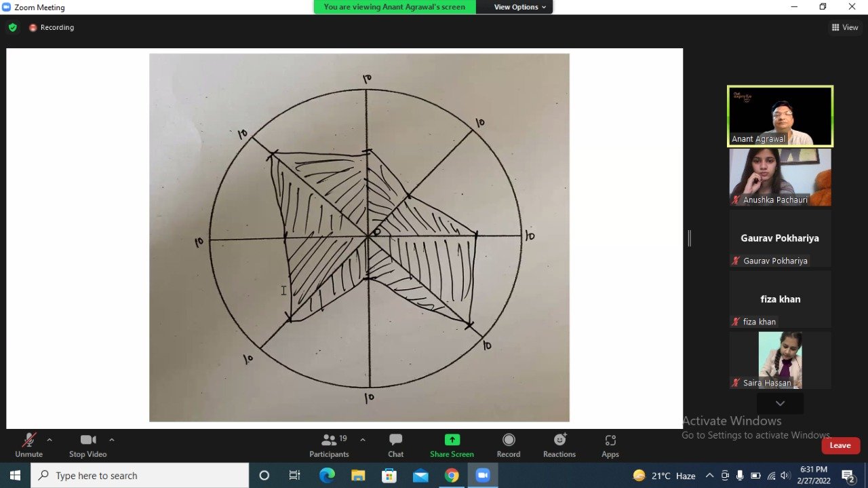
Task: Click the red Recording indicator
Action: 52,28
